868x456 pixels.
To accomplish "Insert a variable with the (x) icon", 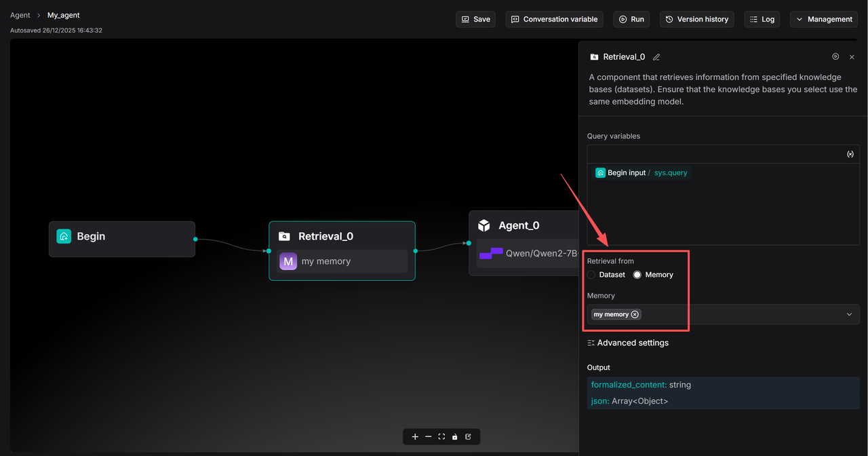I will point(850,154).
